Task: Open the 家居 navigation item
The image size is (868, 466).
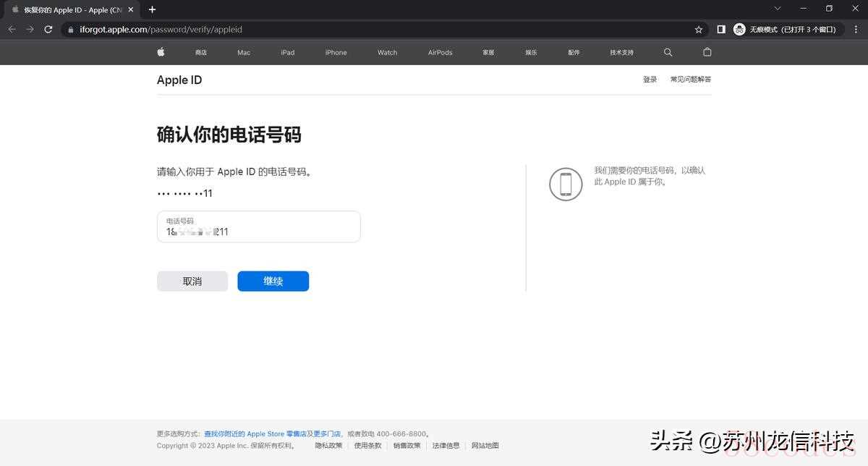Action: [x=488, y=53]
